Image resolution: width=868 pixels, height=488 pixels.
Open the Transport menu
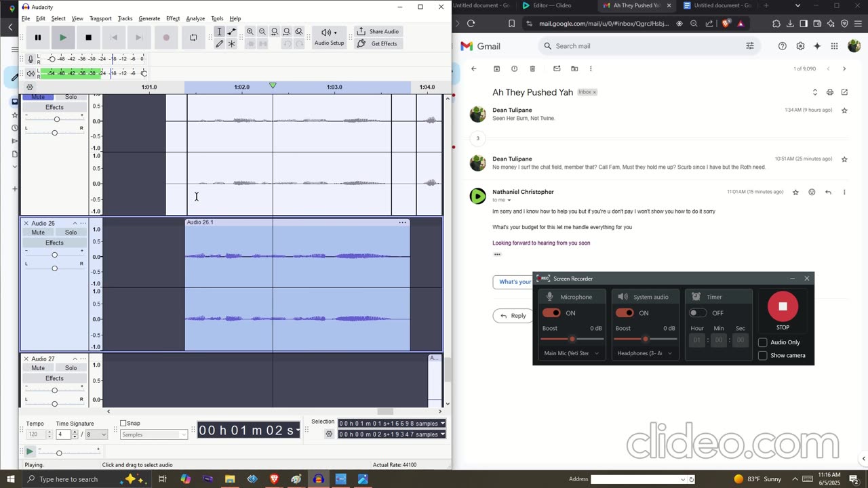pos(100,18)
